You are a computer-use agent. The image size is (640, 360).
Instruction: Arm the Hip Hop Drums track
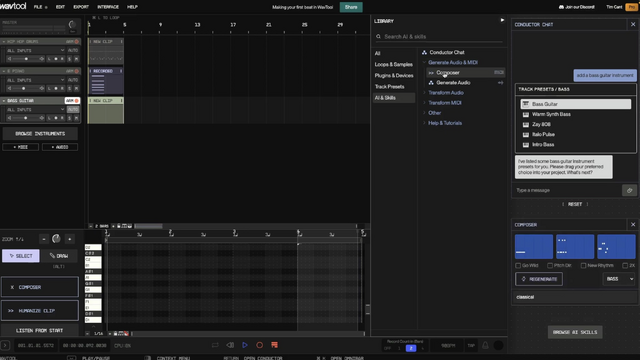73,42
